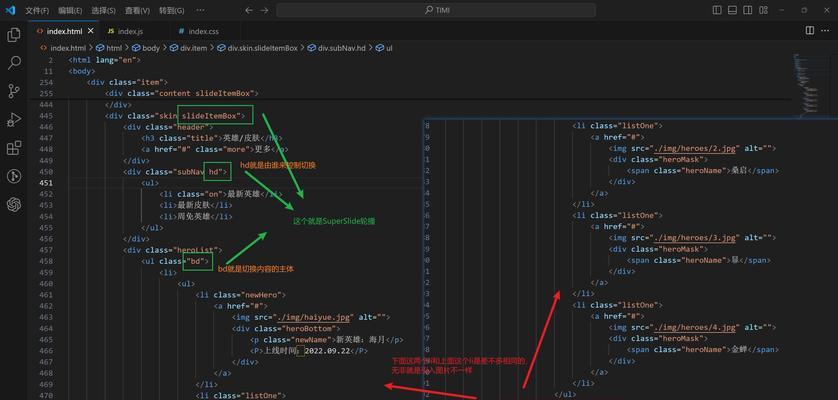The height and width of the screenshot is (400, 838).
Task: Jump to sticky line content slideItemBox
Action: (x=182, y=93)
